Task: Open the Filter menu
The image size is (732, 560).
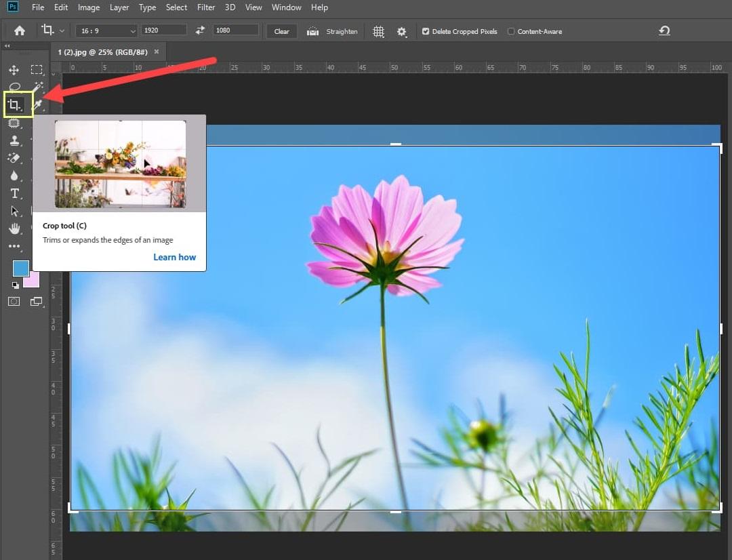Action: 206,7
